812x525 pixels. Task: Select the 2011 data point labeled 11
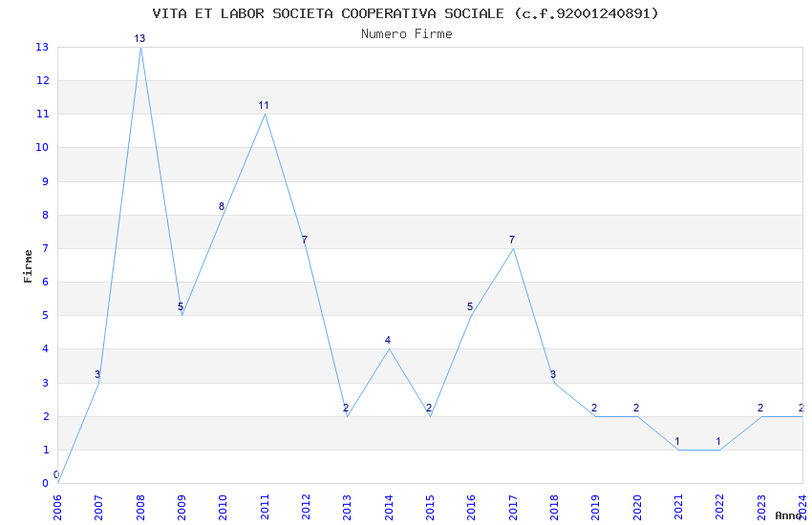point(265,114)
